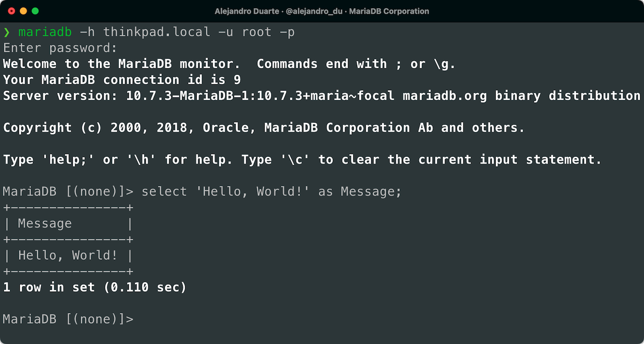Click the green shell prompt chevron
The height and width of the screenshot is (344, 644).
click(x=7, y=32)
